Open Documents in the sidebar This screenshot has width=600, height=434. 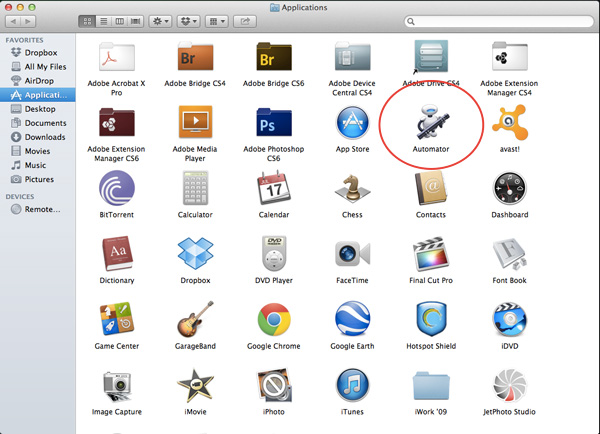[x=38, y=123]
